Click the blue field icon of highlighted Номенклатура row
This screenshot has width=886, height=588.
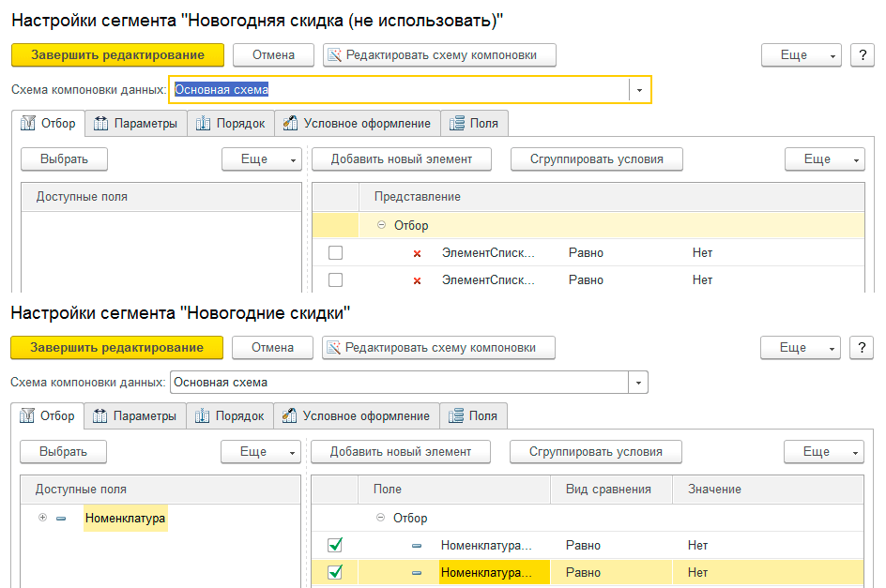point(417,572)
